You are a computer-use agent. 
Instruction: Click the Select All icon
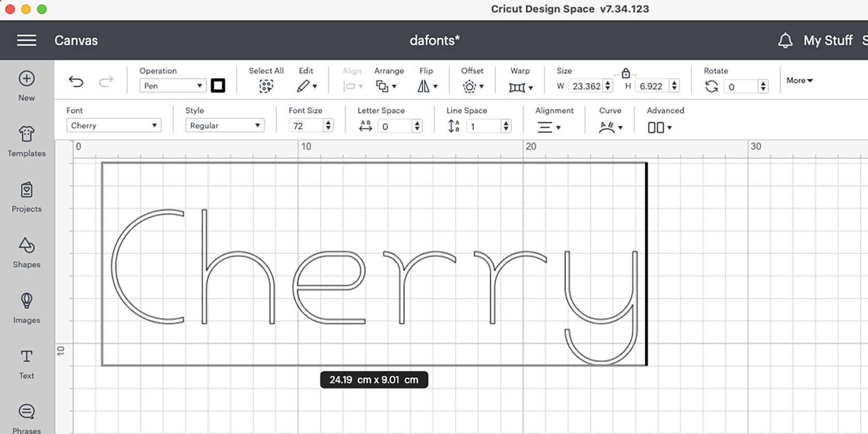(266, 86)
